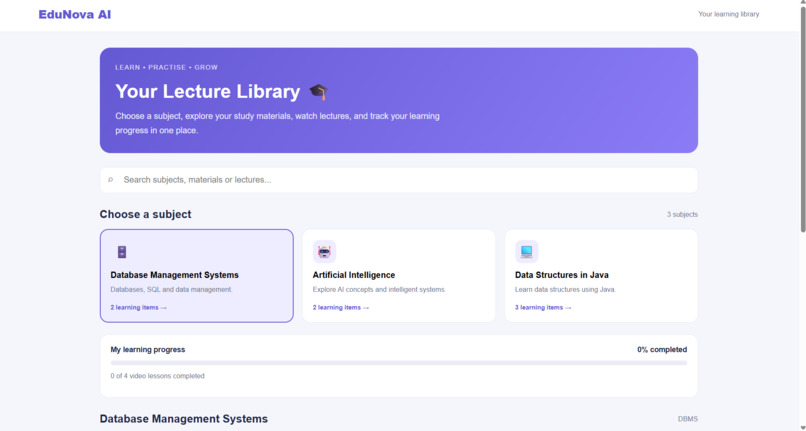Viewport: 806px width, 431px height.
Task: Click the 'Your Lecture Library' heading
Action: pos(208,92)
